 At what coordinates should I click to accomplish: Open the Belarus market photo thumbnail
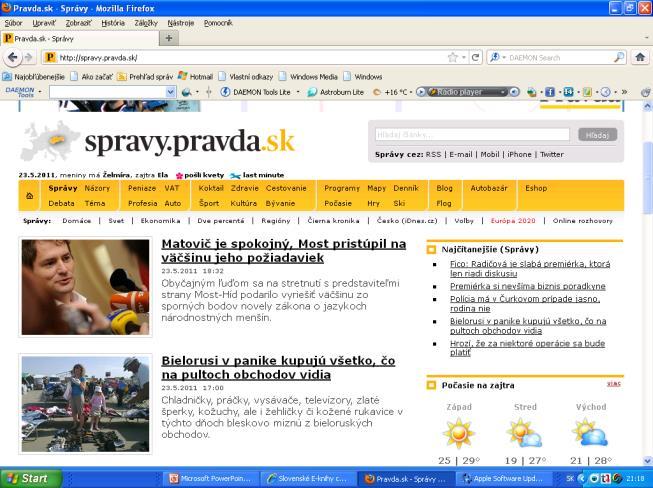coord(85,404)
